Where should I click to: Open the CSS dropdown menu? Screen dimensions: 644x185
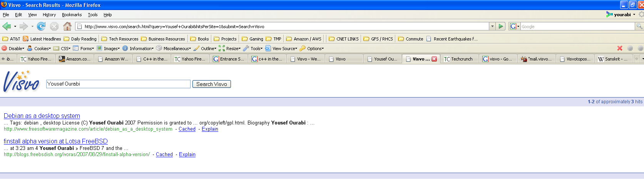point(62,49)
